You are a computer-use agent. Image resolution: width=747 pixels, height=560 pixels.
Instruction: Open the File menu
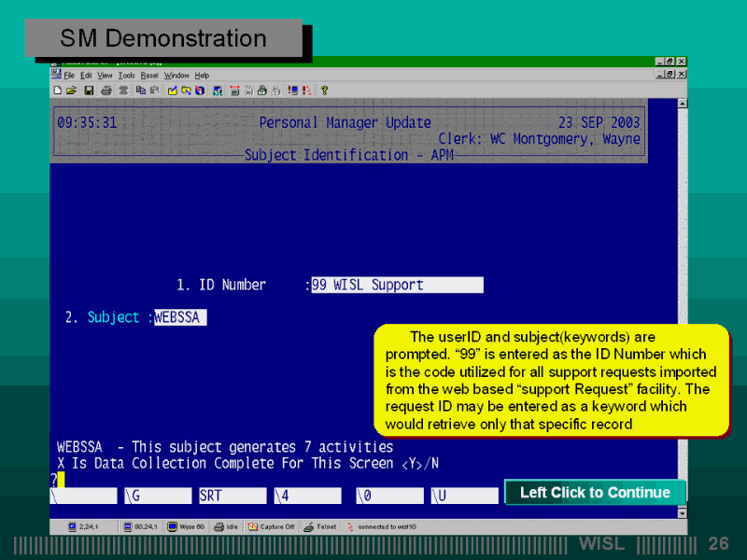click(x=69, y=75)
